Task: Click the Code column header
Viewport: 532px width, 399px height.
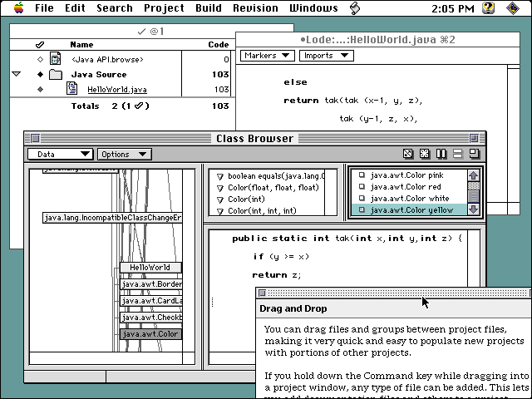Action: pyautogui.click(x=218, y=44)
